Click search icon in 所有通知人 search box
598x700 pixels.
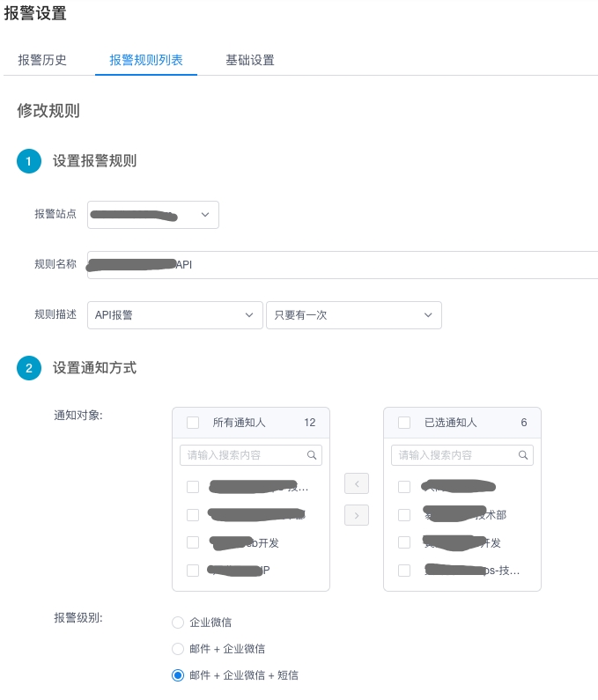[x=311, y=455]
